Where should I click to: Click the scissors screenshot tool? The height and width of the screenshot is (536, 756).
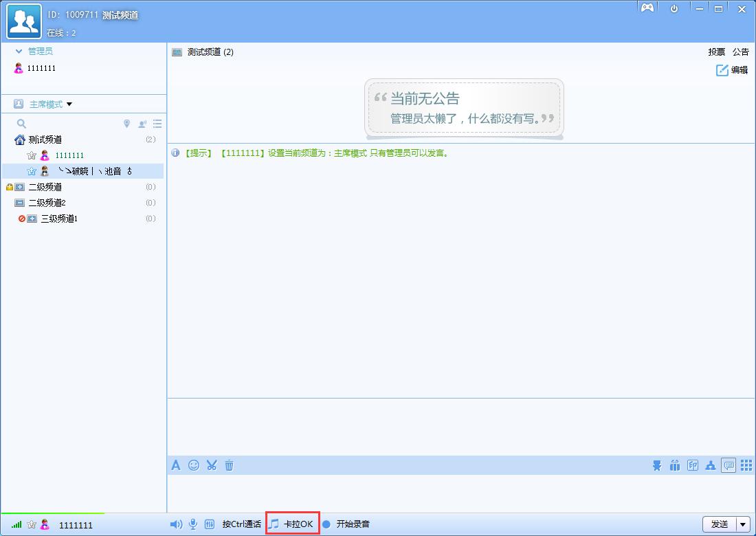click(211, 465)
